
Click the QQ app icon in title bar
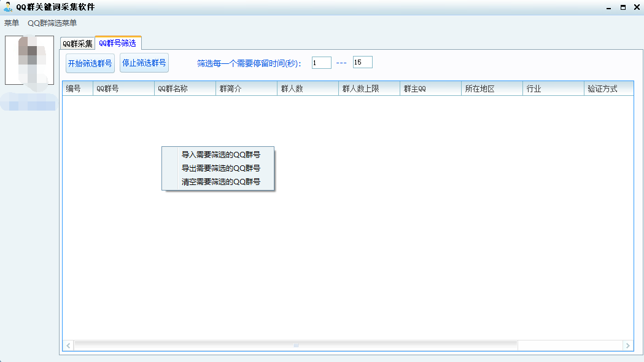click(8, 7)
